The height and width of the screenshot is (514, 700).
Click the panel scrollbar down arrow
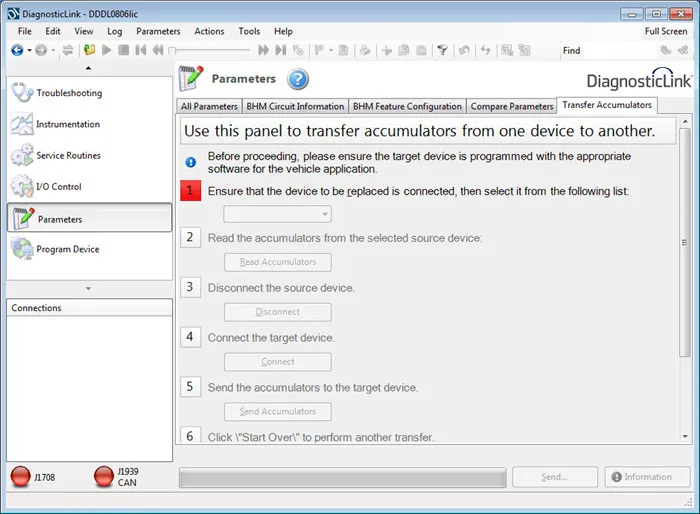pyautogui.click(x=685, y=436)
